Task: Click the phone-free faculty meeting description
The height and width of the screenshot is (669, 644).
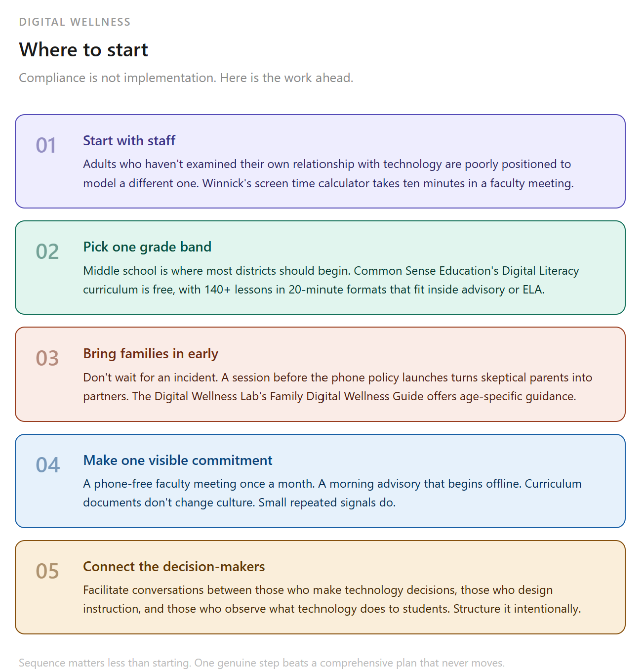Action: pyautogui.click(x=332, y=493)
